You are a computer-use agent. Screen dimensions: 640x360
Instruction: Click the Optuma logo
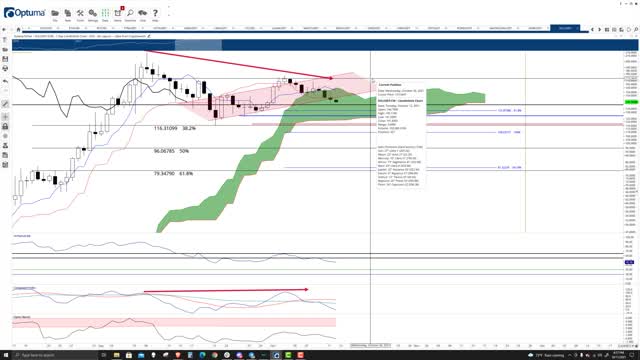click(24, 13)
